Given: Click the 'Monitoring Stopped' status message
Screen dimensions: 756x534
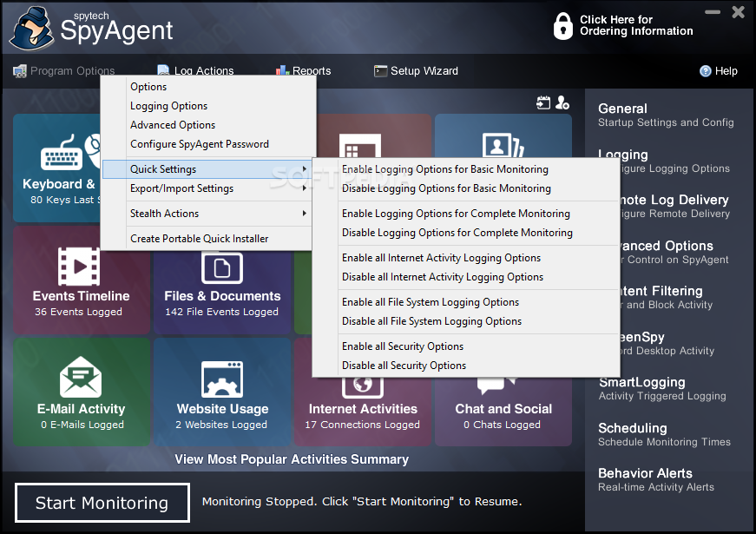Looking at the screenshot, I should point(362,502).
